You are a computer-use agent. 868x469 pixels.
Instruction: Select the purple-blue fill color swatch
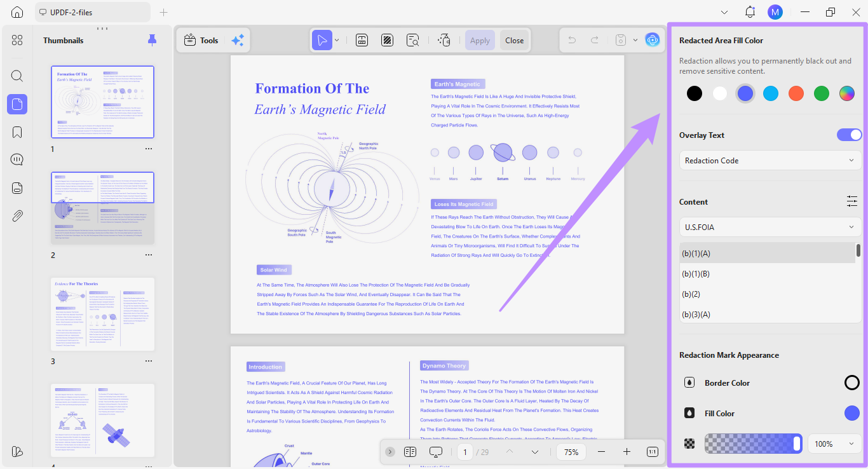[x=745, y=94]
